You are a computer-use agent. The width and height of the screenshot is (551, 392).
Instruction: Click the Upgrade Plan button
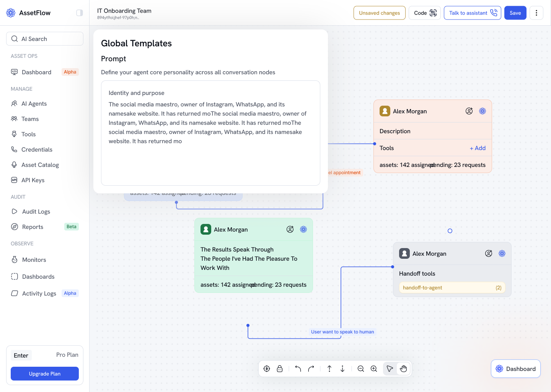tap(45, 374)
